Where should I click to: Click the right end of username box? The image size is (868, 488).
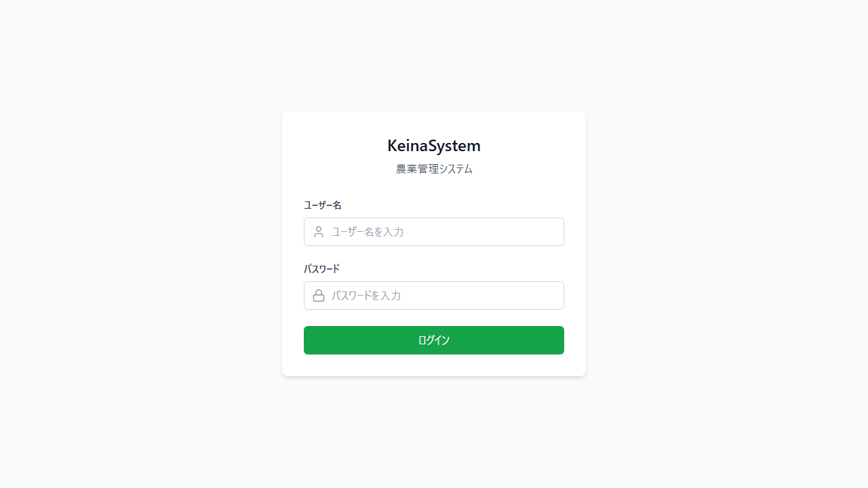(553, 232)
